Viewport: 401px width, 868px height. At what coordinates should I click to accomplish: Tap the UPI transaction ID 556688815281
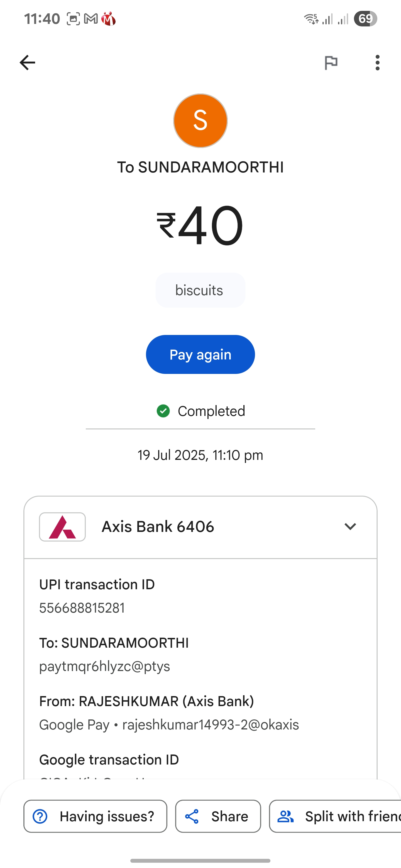pyautogui.click(x=82, y=608)
